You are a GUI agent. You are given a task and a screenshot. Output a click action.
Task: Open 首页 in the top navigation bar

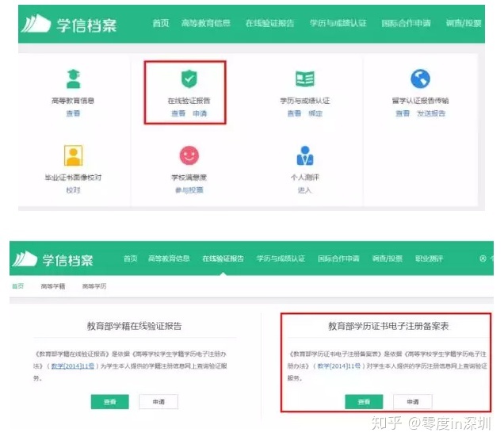coord(160,23)
